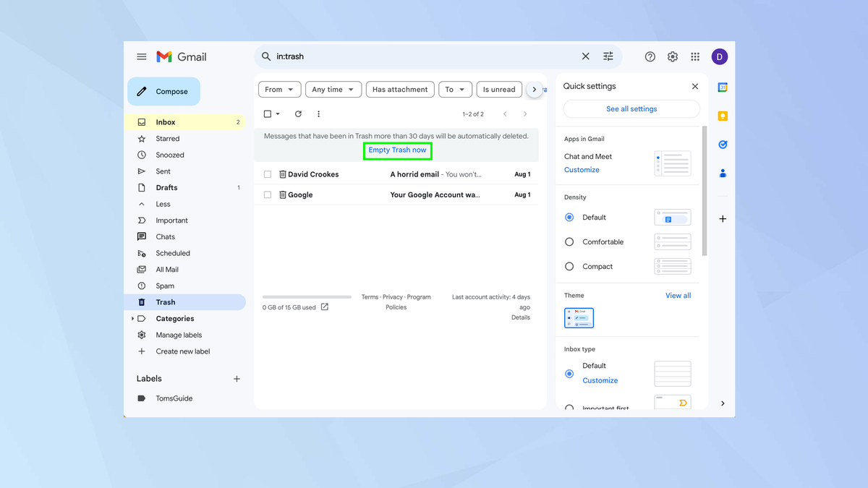Viewport: 868px width, 488px height.
Task: Enable Comfortable density
Action: click(570, 241)
